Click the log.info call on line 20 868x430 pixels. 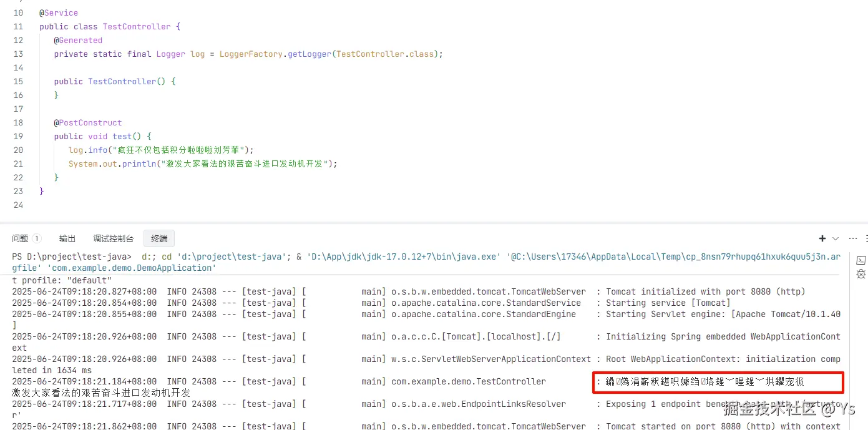click(x=88, y=150)
